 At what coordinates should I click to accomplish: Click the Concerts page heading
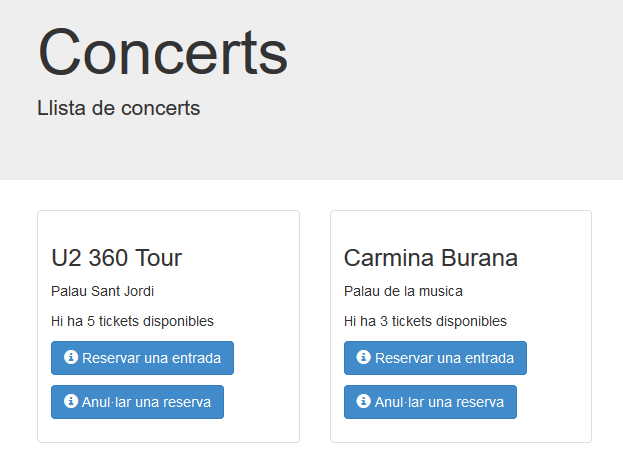coord(163,52)
